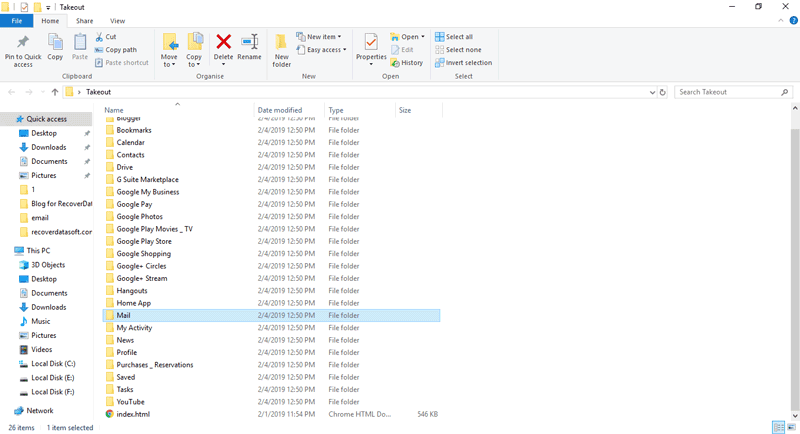Open the Delete options dropdown arrow

[x=223, y=65]
